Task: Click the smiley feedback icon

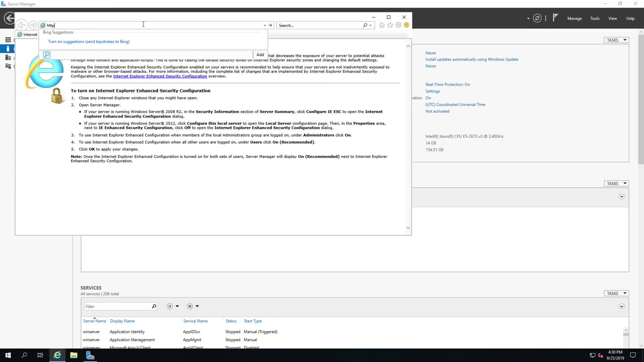Action: [x=407, y=25]
